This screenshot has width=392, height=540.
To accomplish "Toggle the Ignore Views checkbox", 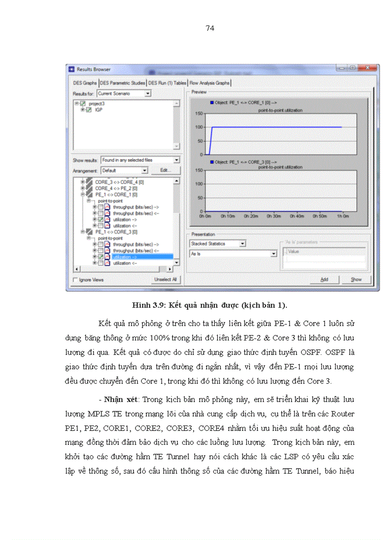I will coord(75,279).
